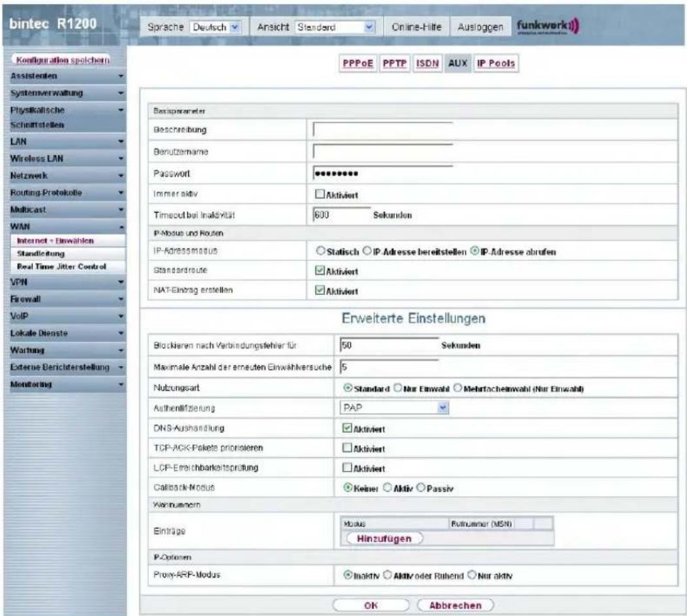Click maximale Einwählversuche input field

coord(389,367)
